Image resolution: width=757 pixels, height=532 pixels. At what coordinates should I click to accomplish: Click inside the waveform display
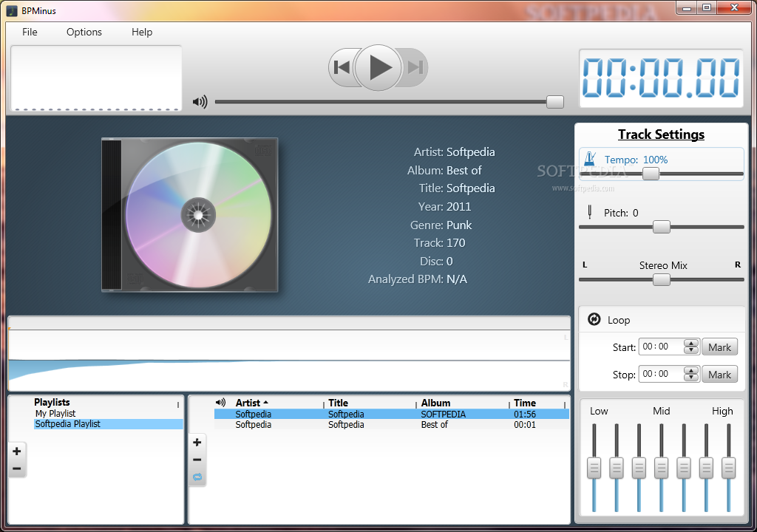pos(289,360)
